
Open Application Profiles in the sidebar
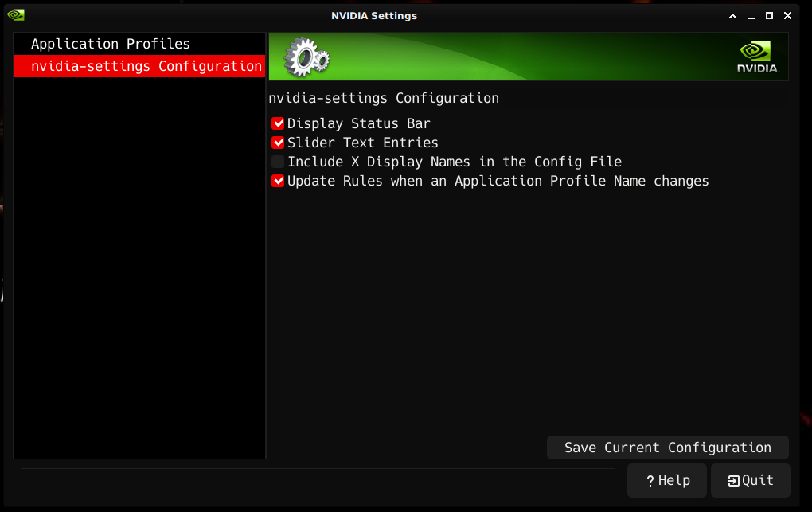[111, 44]
